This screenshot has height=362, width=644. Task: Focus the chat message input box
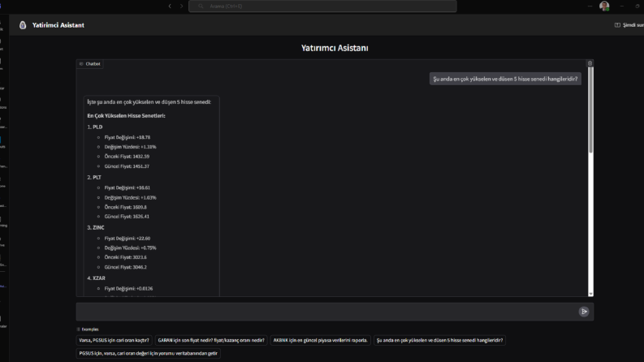(x=326, y=312)
